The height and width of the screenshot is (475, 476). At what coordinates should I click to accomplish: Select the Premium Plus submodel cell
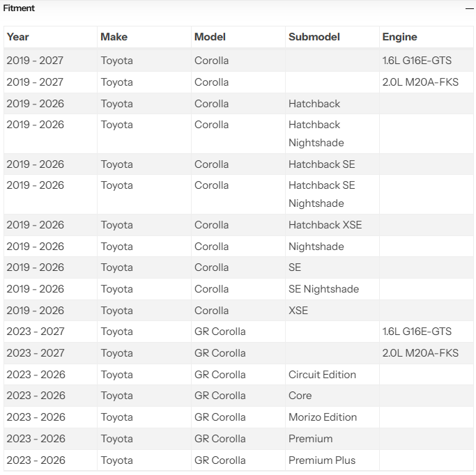[332, 460]
